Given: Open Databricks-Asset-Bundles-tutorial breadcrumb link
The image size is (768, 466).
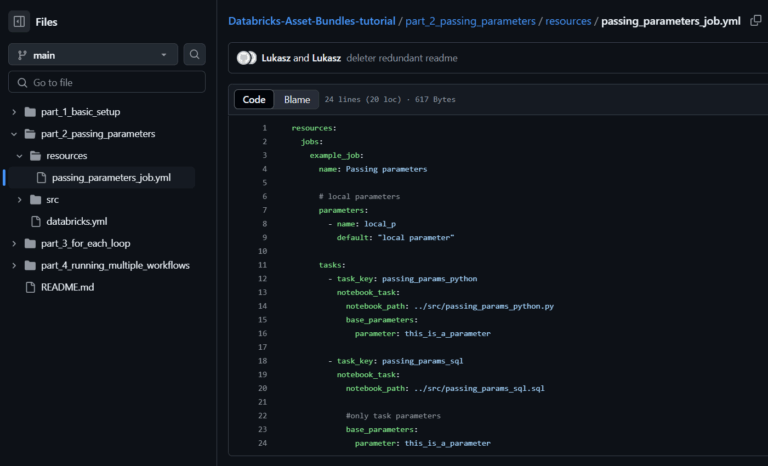Looking at the screenshot, I should pyautogui.click(x=312, y=21).
